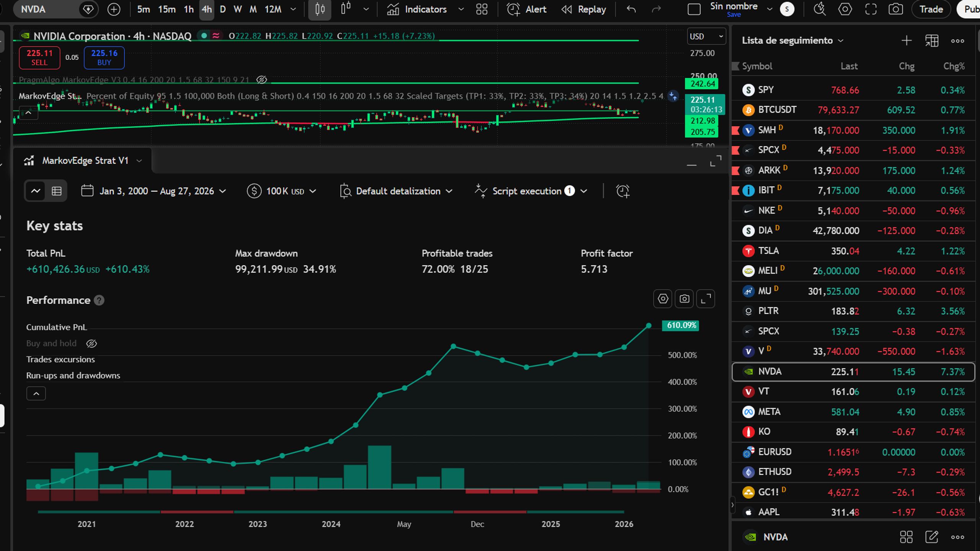Viewport: 980px width, 551px height.
Task: Switch to the trades list table view
Action: tap(57, 191)
